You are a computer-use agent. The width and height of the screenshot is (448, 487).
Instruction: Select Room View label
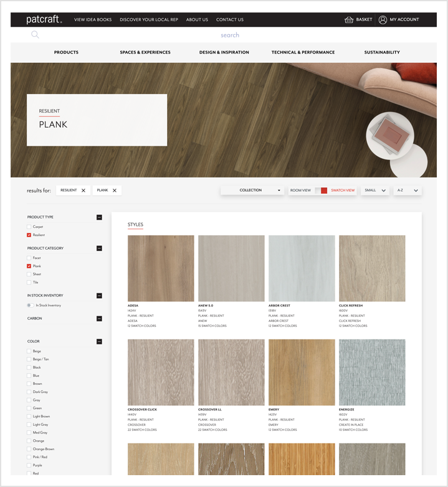(x=300, y=191)
